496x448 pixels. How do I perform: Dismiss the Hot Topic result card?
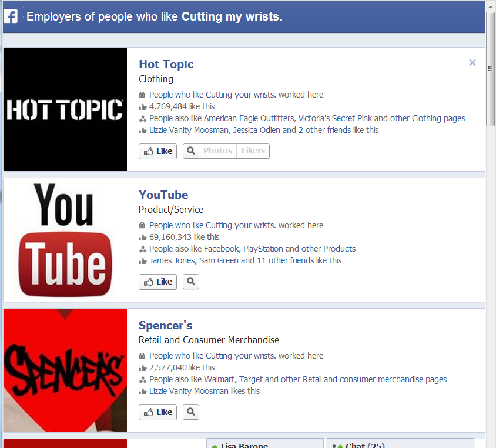pos(472,63)
